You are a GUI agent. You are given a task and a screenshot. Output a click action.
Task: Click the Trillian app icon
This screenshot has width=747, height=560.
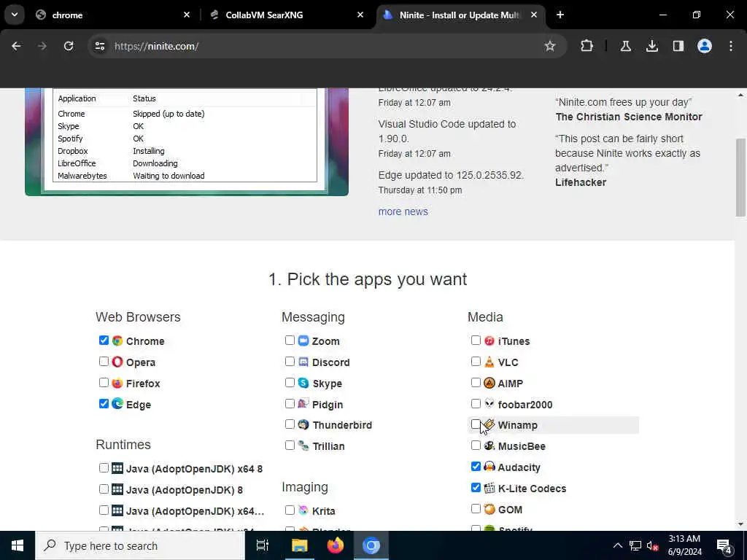tap(303, 446)
